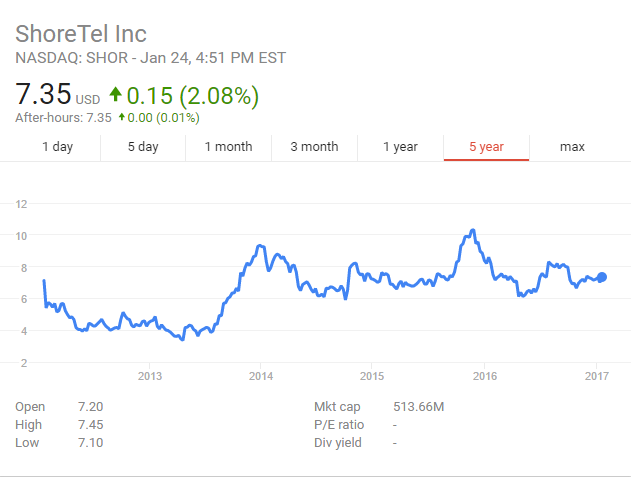631x477 pixels.
Task: Click the Open price value 7.20
Action: tap(90, 407)
